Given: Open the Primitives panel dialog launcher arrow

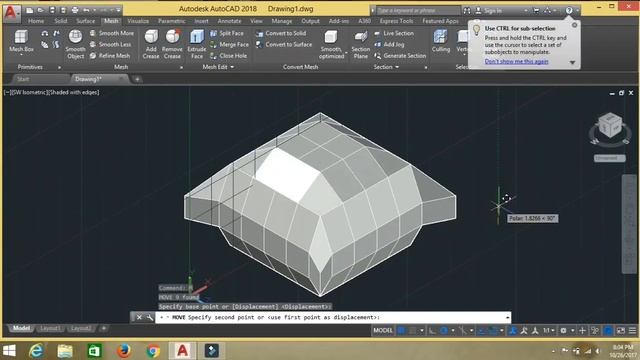Looking at the screenshot, I should tap(59, 67).
